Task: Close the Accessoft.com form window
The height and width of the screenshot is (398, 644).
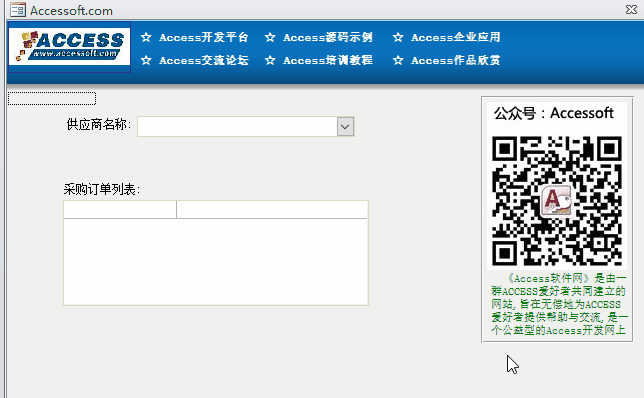Action: (x=631, y=9)
